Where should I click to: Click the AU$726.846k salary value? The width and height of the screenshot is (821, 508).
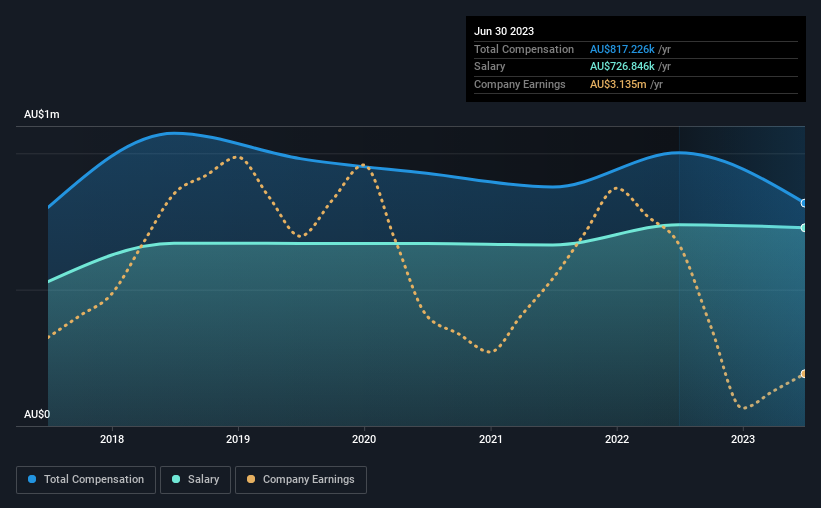coord(622,67)
